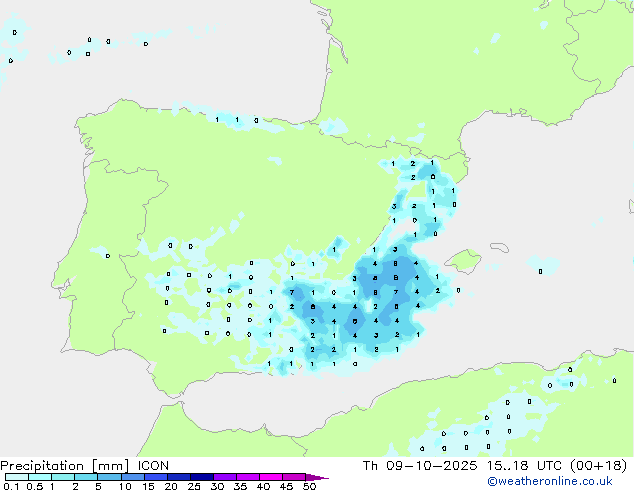Click the 30–35 mm purple legend swatch
Image resolution: width=634 pixels, height=490 pixels.
(225, 477)
